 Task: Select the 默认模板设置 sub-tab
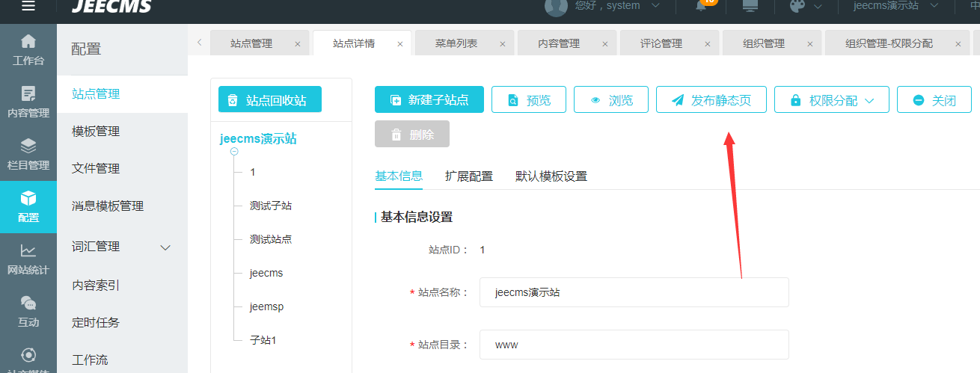551,176
